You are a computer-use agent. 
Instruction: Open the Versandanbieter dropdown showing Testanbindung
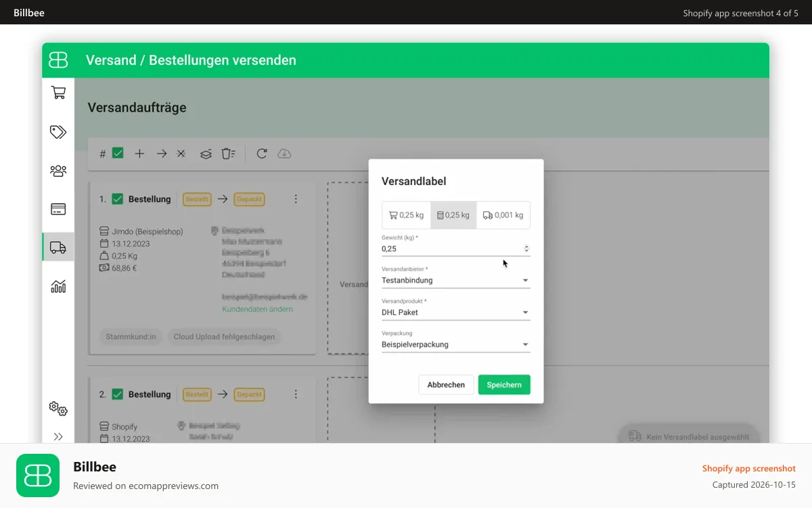pyautogui.click(x=455, y=280)
